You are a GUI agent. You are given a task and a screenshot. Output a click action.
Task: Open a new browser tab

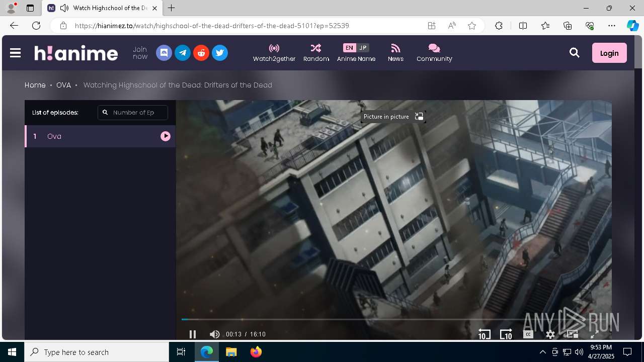coord(172,8)
